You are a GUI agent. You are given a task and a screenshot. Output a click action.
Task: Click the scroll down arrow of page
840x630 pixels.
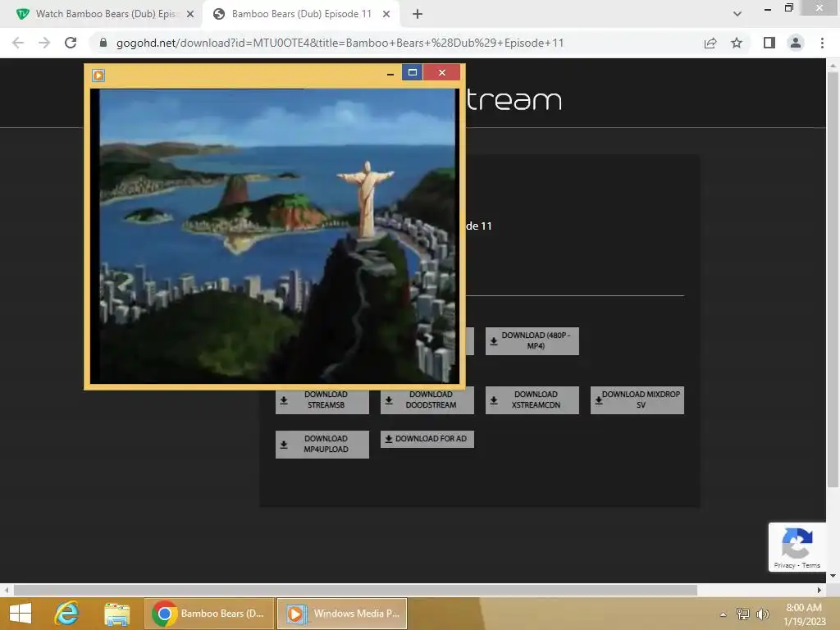pos(833,577)
